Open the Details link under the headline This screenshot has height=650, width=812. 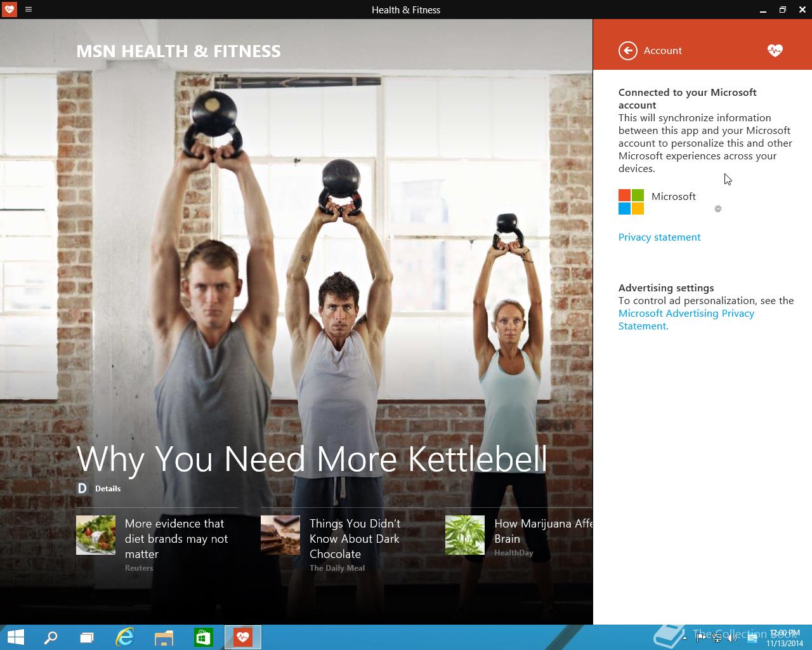108,489
